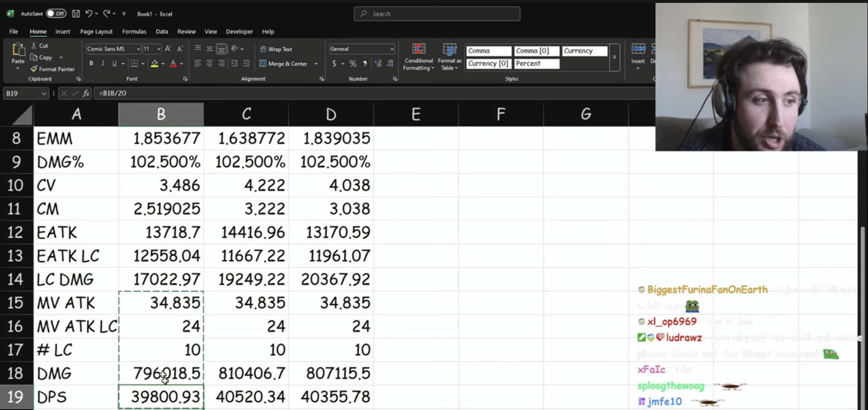The image size is (868, 410).
Task: Decrease decimal places shown
Action: click(390, 63)
